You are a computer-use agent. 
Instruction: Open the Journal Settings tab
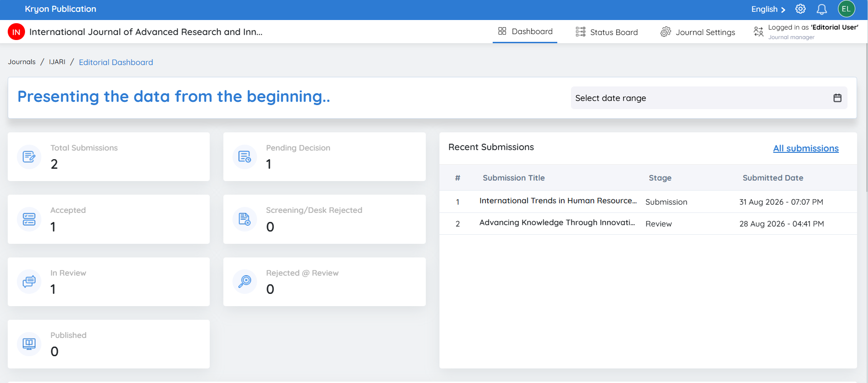pyautogui.click(x=697, y=32)
